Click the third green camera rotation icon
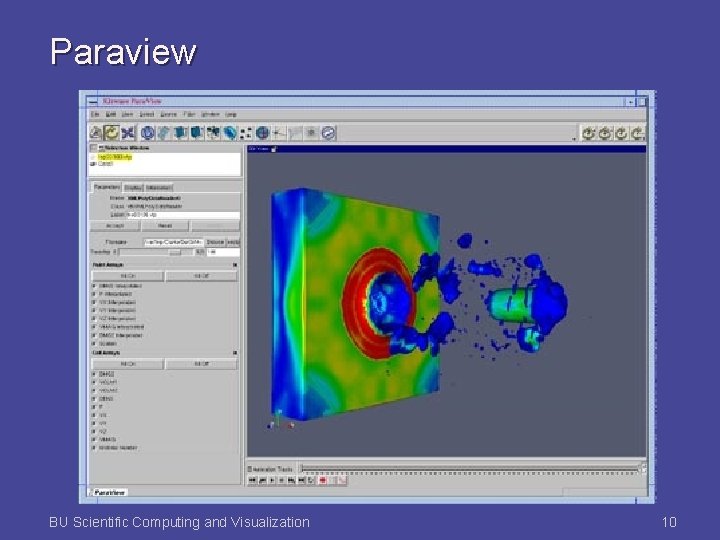The height and width of the screenshot is (540, 720). (x=621, y=133)
